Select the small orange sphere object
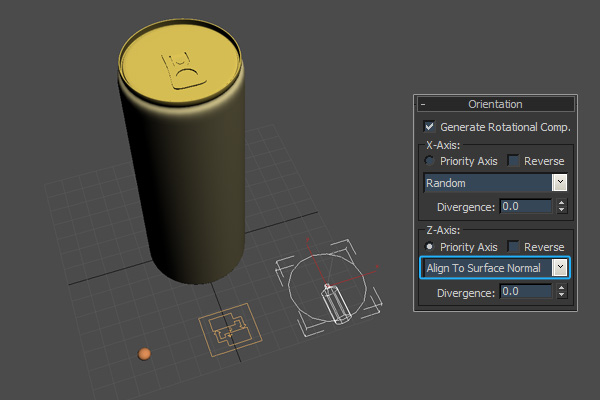The width and height of the screenshot is (600, 400). click(145, 354)
